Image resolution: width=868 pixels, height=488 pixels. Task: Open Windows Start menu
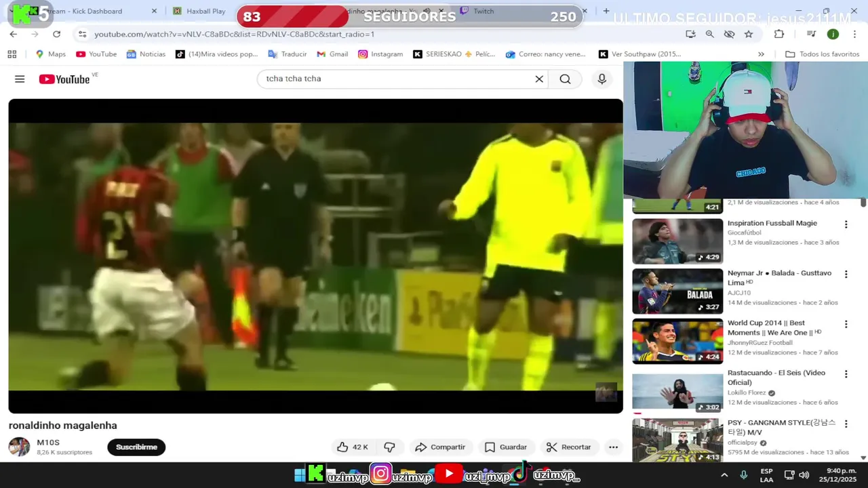(x=300, y=475)
